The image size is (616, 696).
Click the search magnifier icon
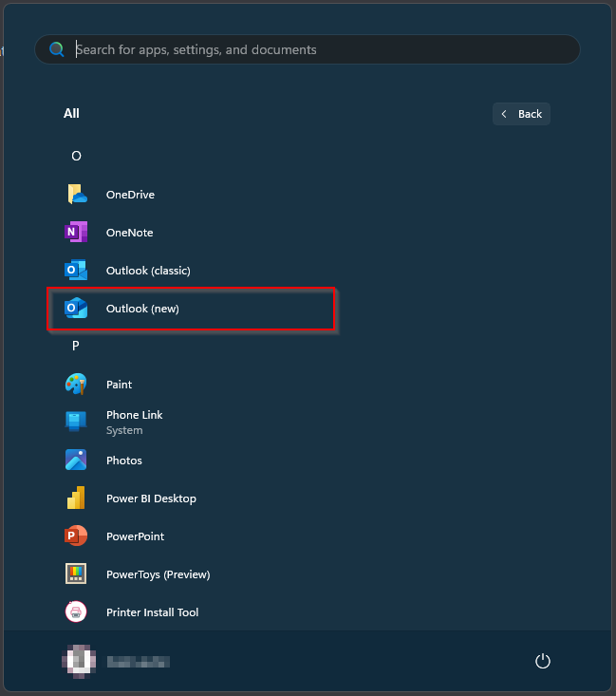tap(57, 49)
